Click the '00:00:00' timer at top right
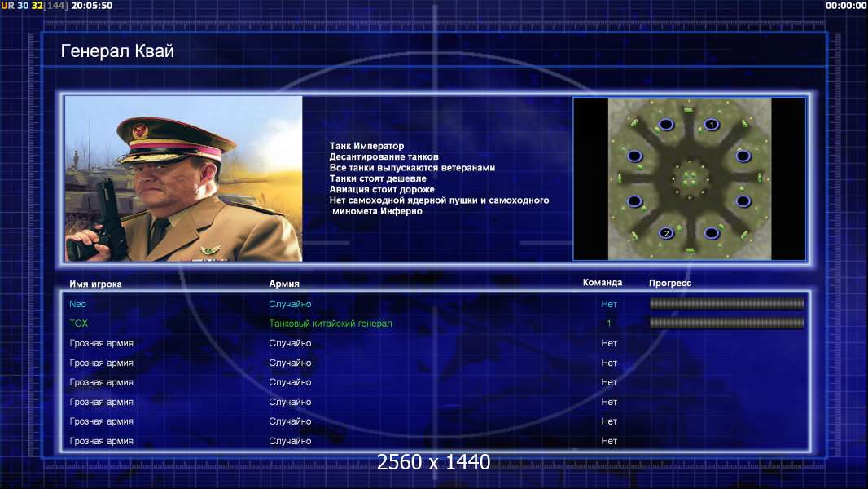This screenshot has height=489, width=868. tap(846, 6)
